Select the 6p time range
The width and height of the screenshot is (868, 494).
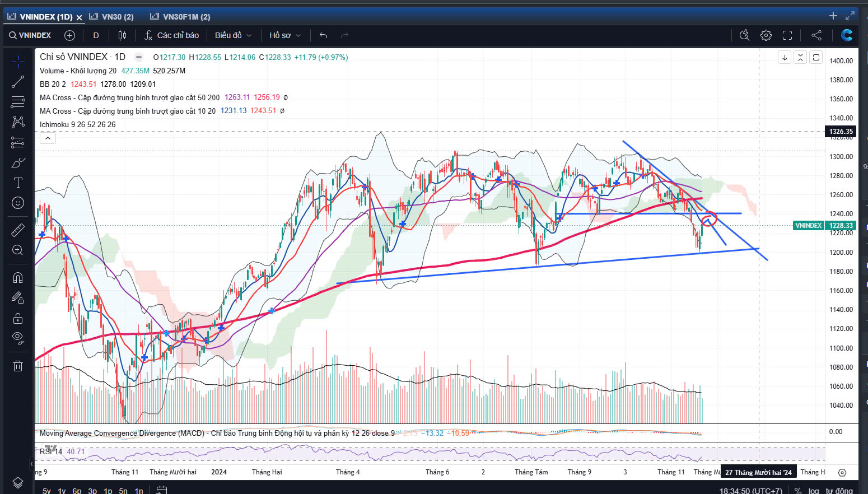[77, 491]
